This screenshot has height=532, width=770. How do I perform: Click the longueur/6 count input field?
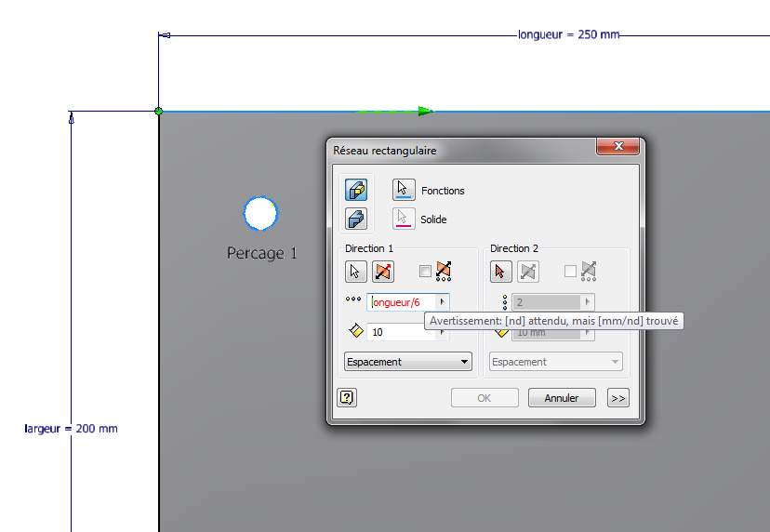402,302
